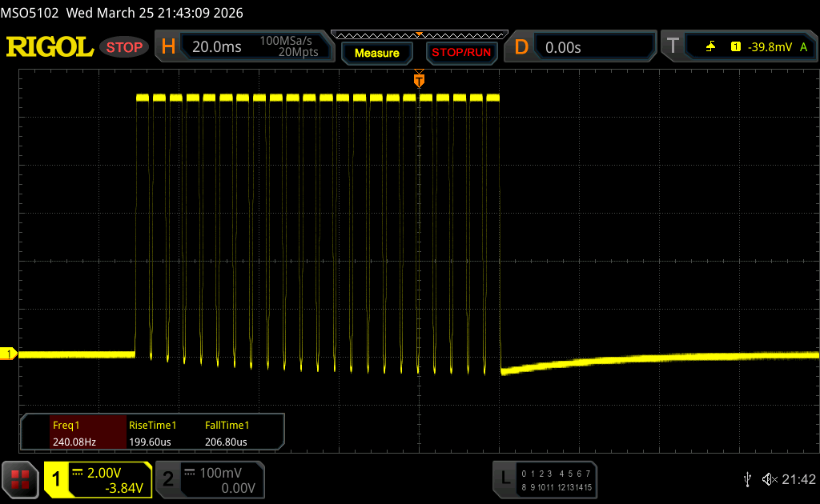Click the RIGOL logo
Image resolution: width=820 pixels, height=504 pixels.
tap(50, 47)
